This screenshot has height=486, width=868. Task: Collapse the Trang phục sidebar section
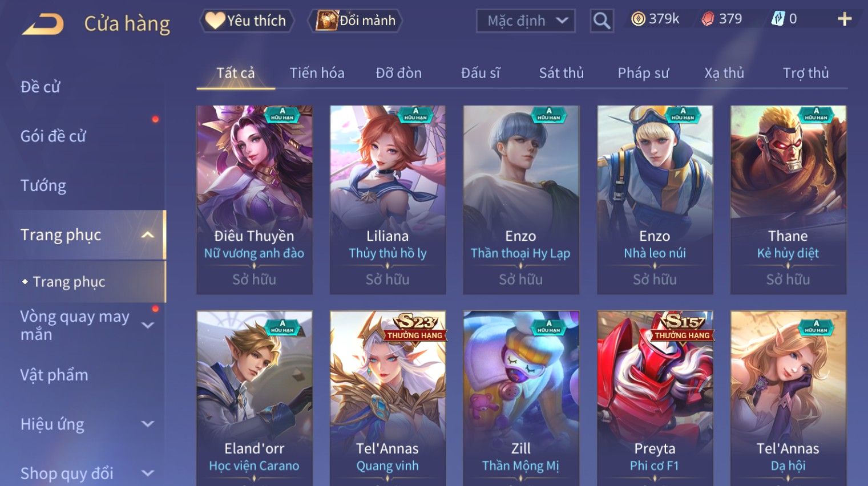click(148, 235)
